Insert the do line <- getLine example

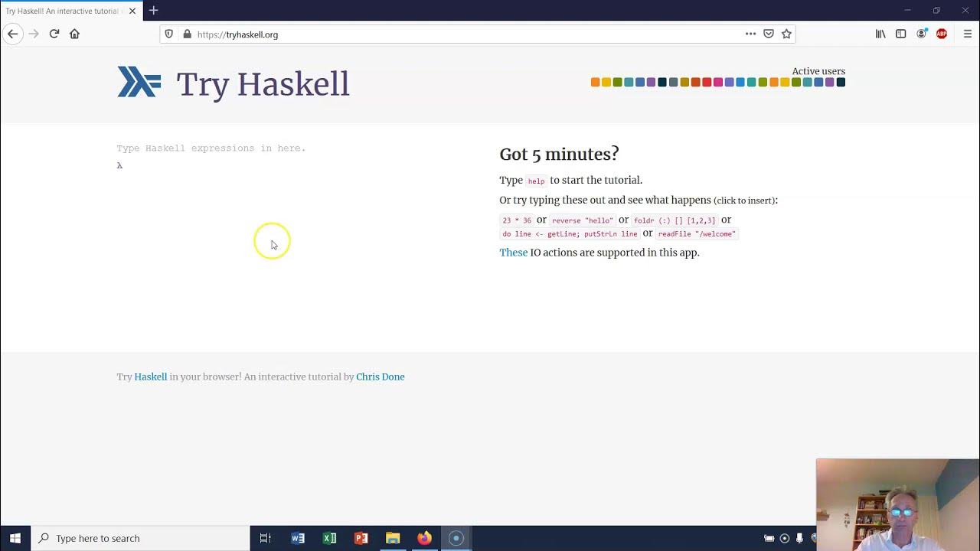pyautogui.click(x=570, y=234)
